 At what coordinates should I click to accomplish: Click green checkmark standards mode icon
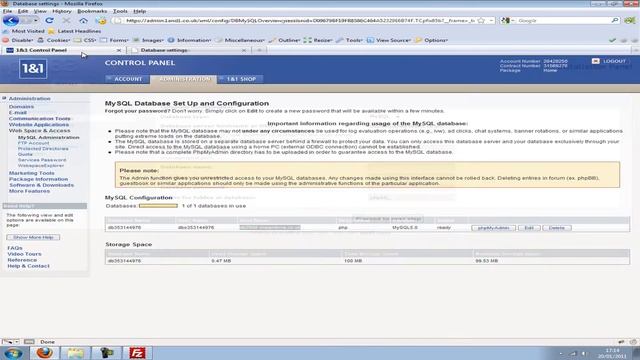tap(612, 40)
